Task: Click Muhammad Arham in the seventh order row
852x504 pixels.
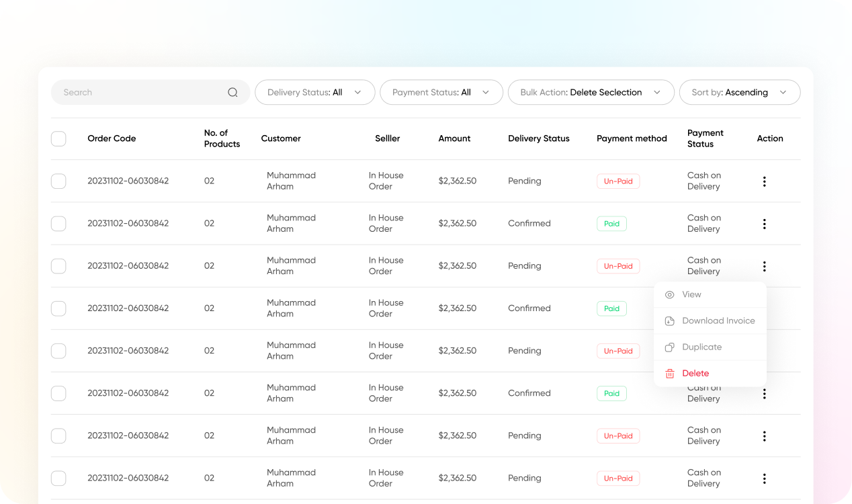Action: pyautogui.click(x=291, y=435)
